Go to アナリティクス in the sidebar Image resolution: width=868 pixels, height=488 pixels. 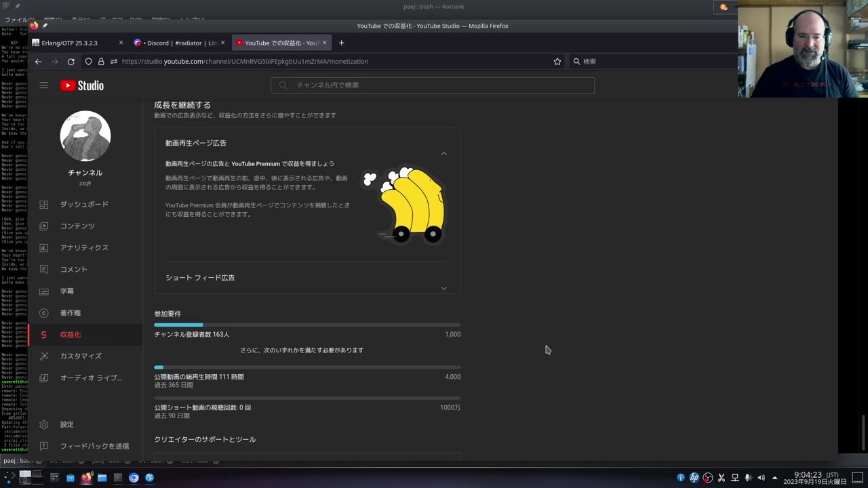pos(85,247)
